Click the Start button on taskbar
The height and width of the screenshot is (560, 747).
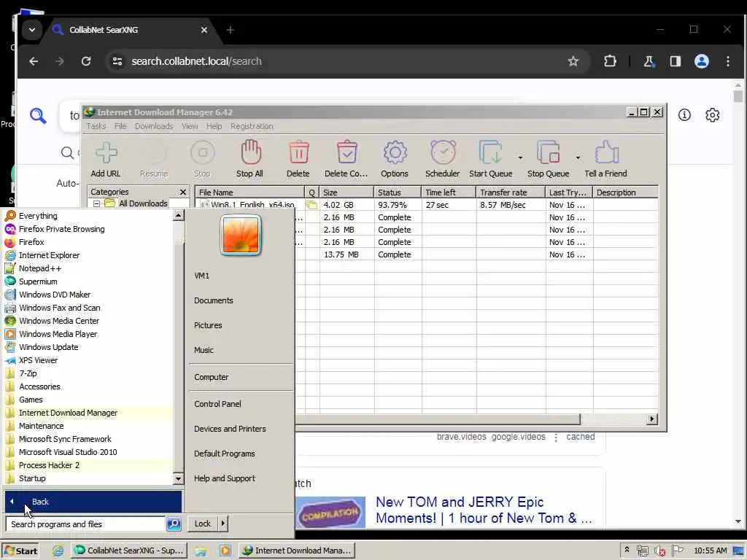click(20, 551)
